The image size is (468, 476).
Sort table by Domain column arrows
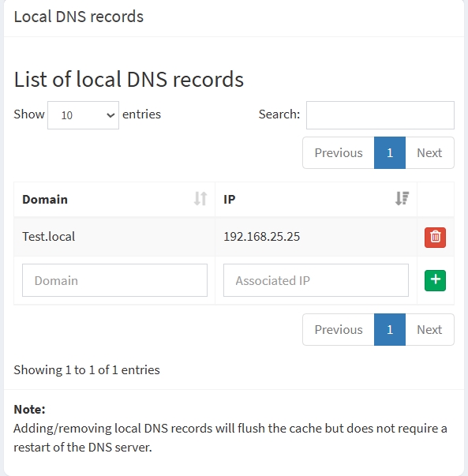[x=200, y=199]
